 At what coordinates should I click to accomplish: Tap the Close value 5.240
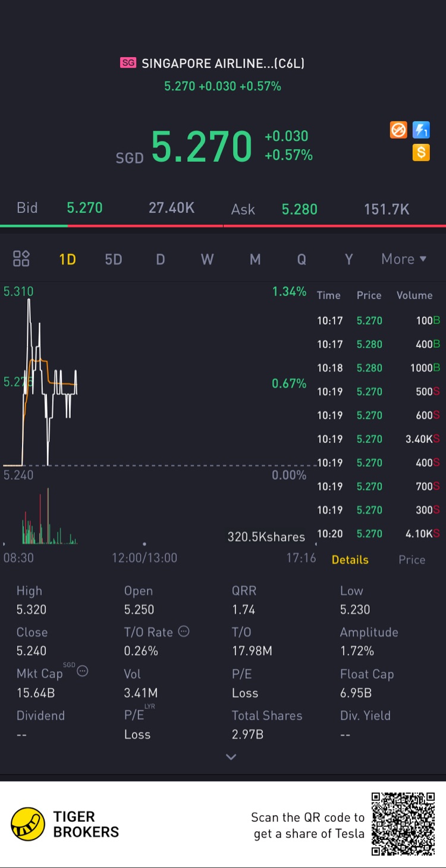point(32,651)
